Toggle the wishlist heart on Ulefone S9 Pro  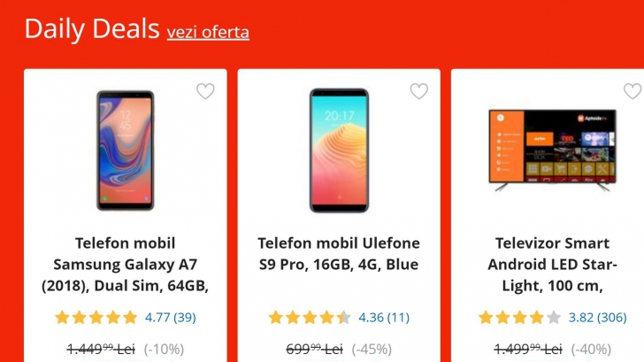(x=419, y=91)
